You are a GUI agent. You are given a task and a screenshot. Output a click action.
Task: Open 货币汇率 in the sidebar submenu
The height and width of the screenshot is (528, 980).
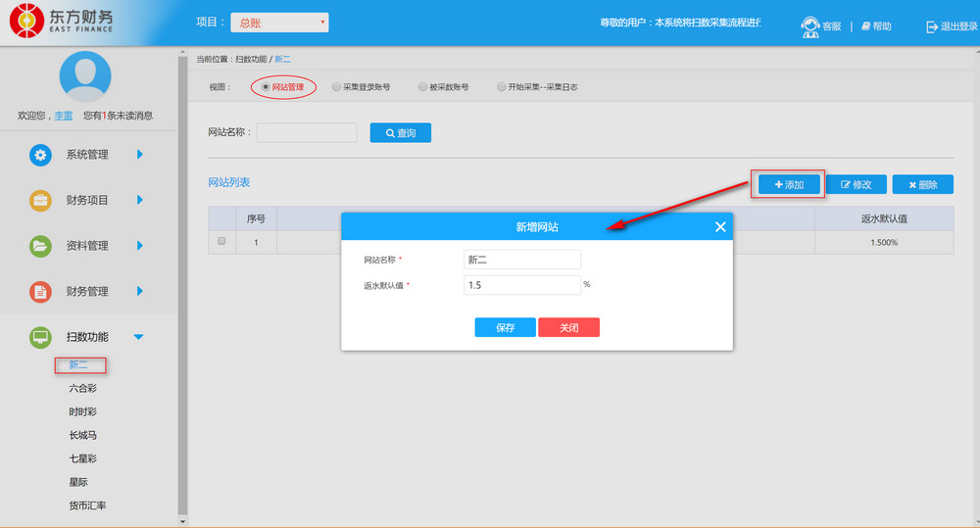(87, 505)
